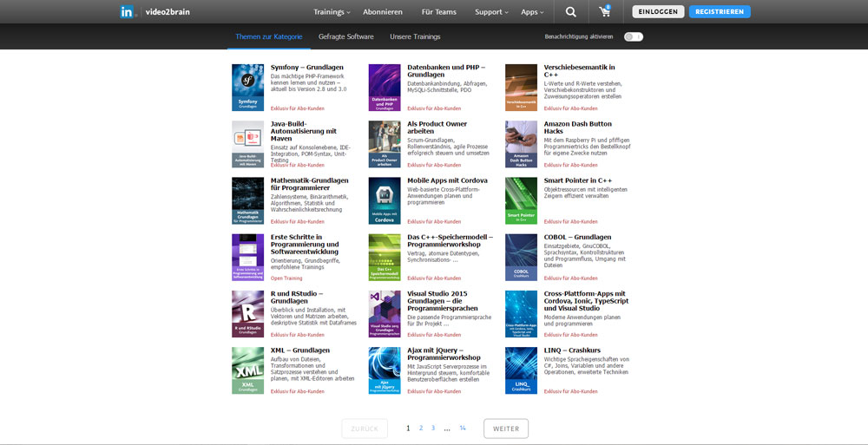Go to page 2 of results
This screenshot has width=868, height=445.
pyautogui.click(x=421, y=428)
